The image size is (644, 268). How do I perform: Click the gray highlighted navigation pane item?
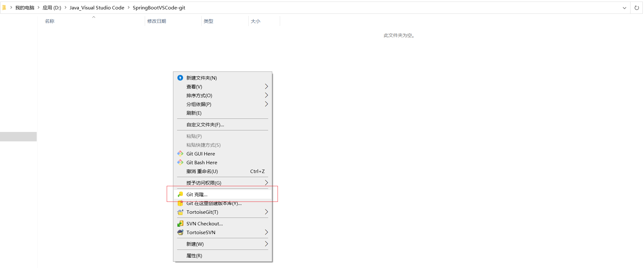tap(18, 137)
